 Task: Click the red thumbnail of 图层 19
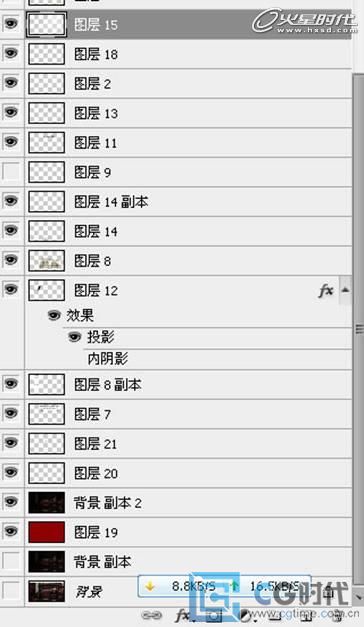tap(46, 532)
